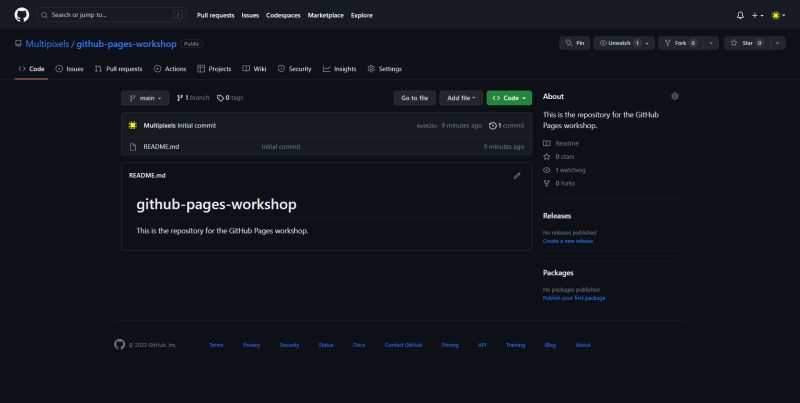
Task: Open the notifications bell
Action: pyautogui.click(x=740, y=15)
